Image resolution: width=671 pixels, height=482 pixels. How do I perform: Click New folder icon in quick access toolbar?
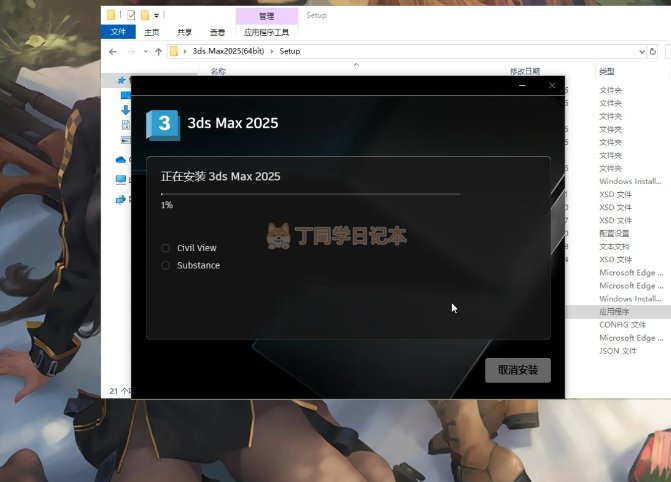point(145,15)
